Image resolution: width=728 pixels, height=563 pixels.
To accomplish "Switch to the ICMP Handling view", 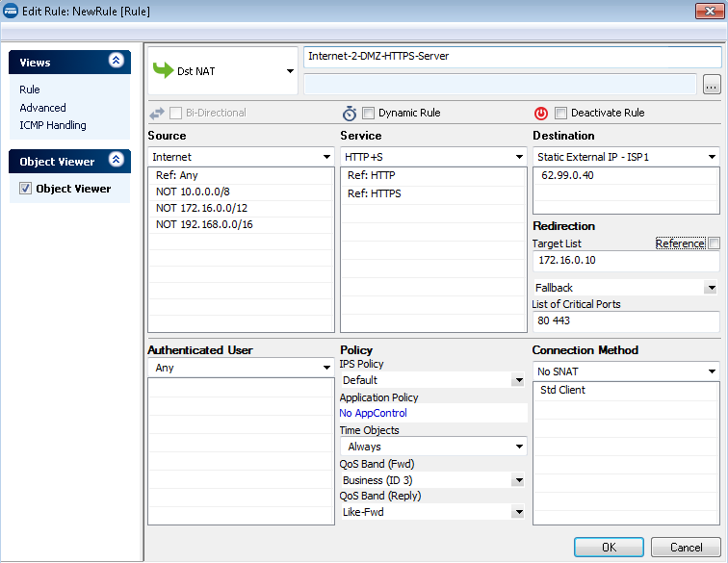I will (x=53, y=125).
